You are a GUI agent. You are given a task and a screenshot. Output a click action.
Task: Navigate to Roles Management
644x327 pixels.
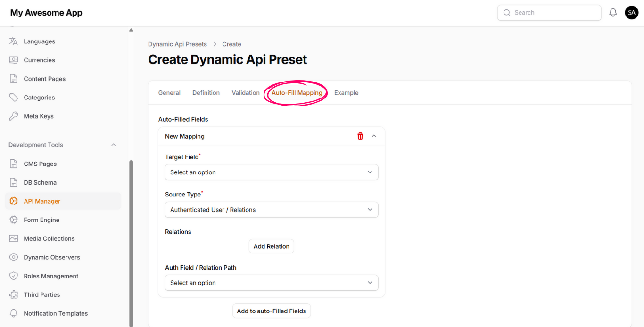51,276
